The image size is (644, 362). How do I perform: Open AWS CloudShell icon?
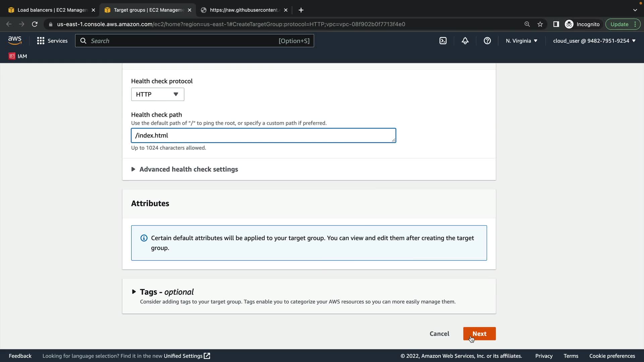443,41
